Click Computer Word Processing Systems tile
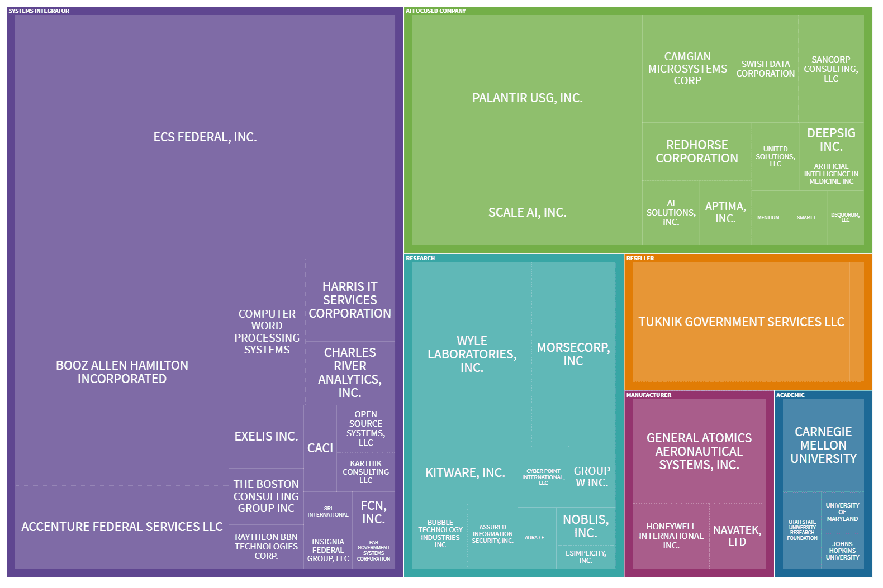This screenshot has width=883, height=588. click(x=267, y=332)
